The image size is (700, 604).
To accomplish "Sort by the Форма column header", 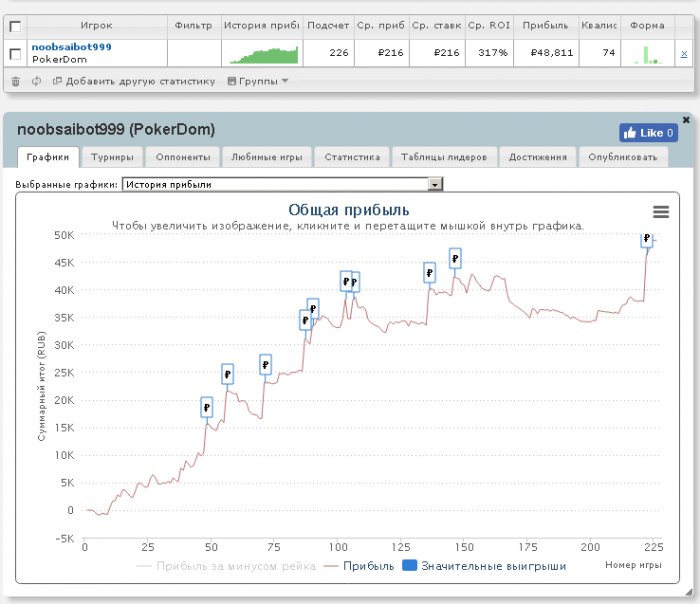I will pos(647,25).
